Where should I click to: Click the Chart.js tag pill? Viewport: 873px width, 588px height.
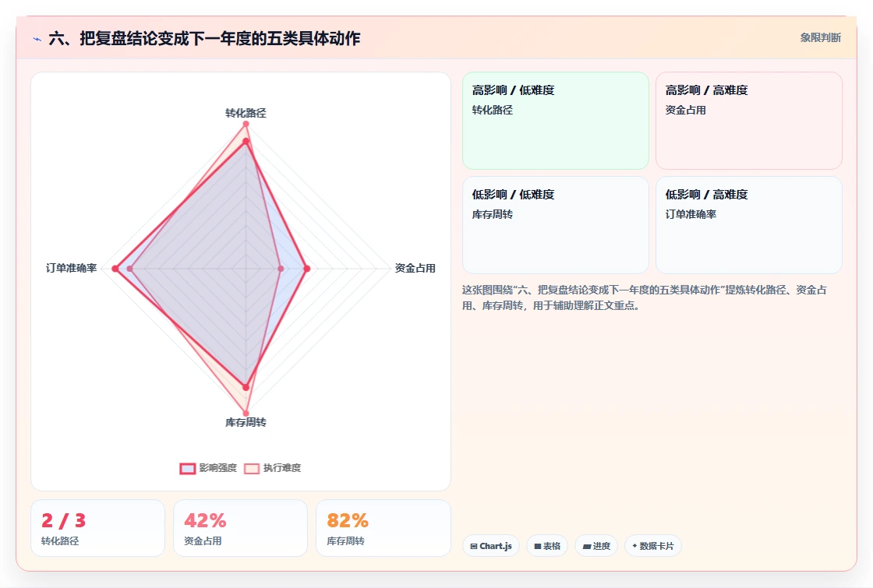[x=491, y=546]
